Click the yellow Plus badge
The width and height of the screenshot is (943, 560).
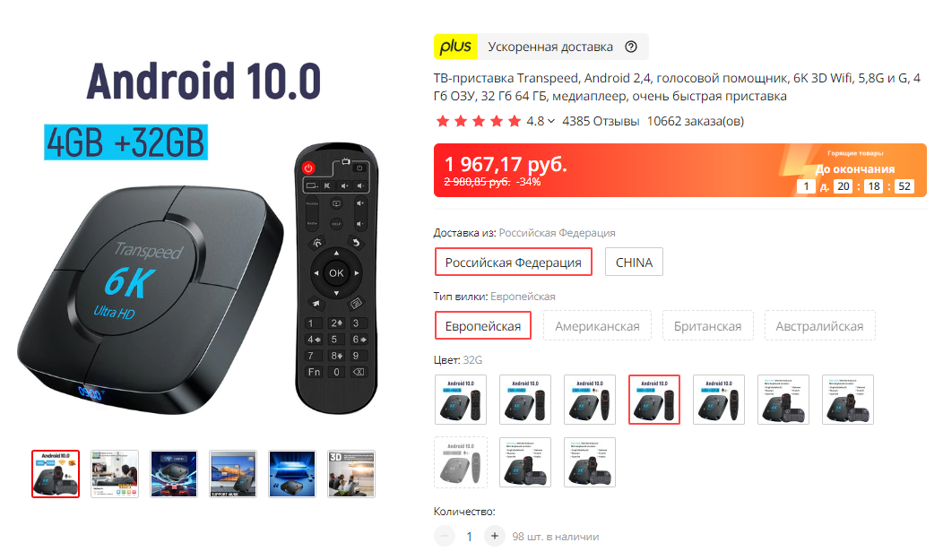coord(455,47)
